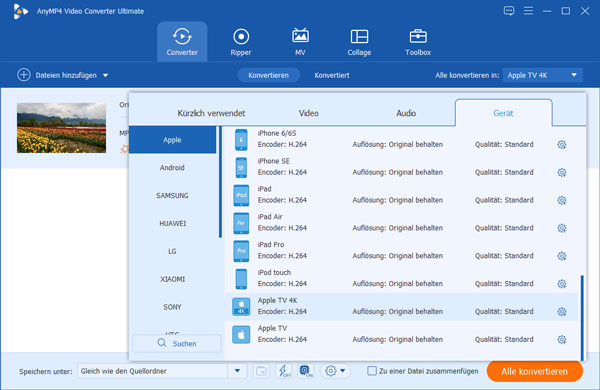Open settings gear for iPhone SE
Screen dimensions: 600x390
[561, 173]
